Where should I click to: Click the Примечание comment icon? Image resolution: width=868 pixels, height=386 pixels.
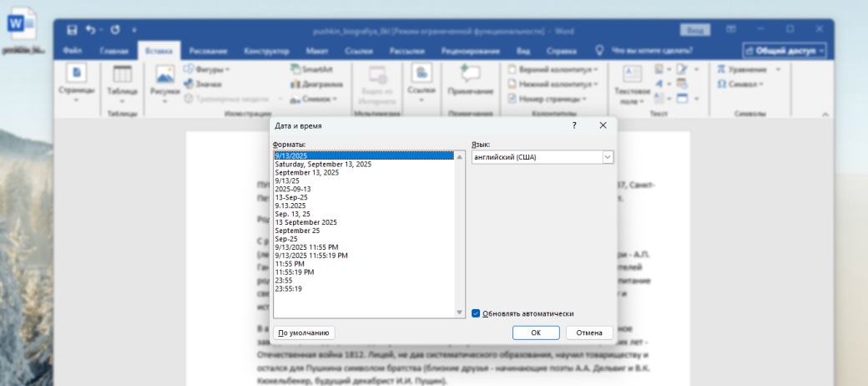click(x=470, y=77)
